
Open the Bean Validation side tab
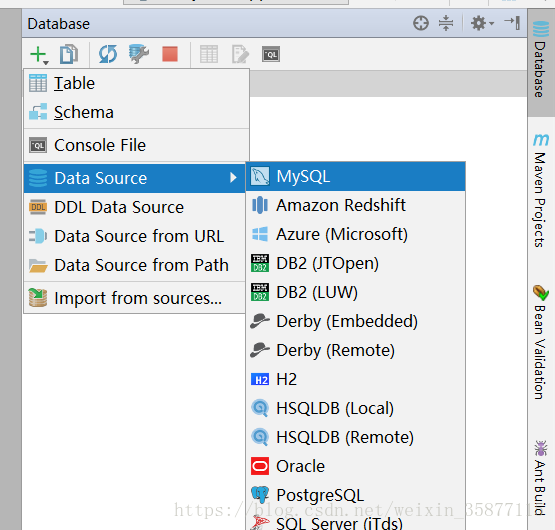click(540, 343)
